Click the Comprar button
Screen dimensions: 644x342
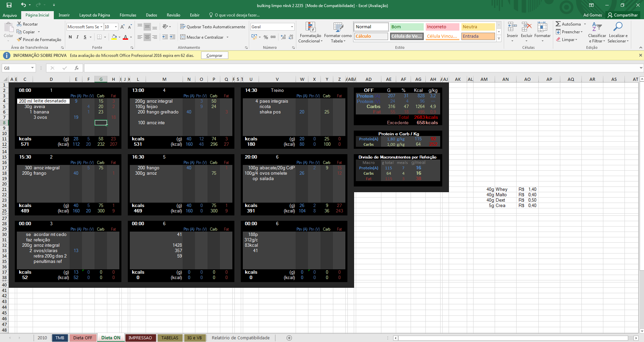click(x=215, y=55)
